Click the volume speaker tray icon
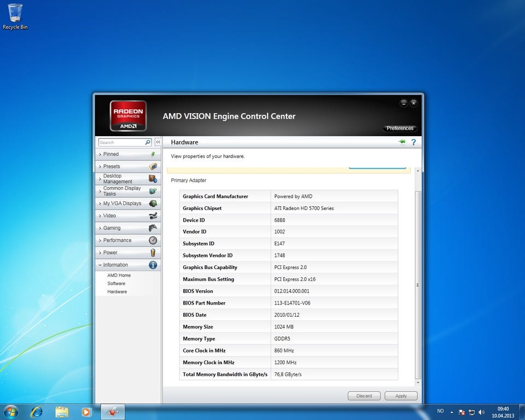Viewport: 525px width, 420px height. (482, 412)
